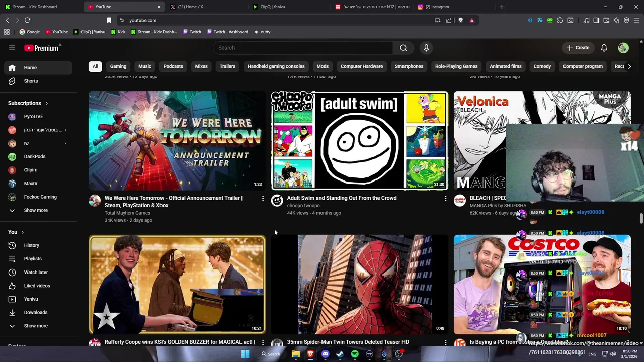Open the Kick bookmark in bookmarks bar
Screen dimensions: 644x362
[x=118, y=32]
